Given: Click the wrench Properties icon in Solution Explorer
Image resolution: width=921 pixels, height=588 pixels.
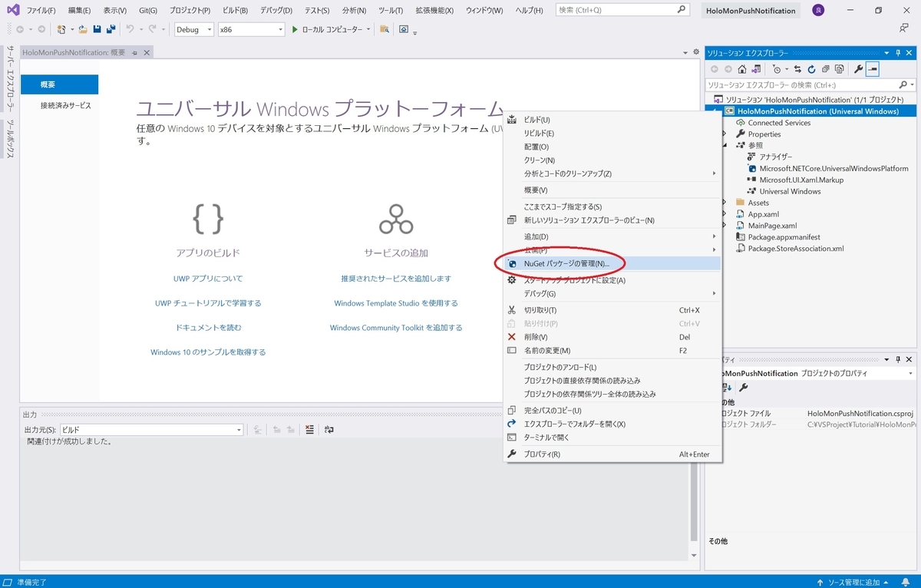Looking at the screenshot, I should click(x=859, y=69).
